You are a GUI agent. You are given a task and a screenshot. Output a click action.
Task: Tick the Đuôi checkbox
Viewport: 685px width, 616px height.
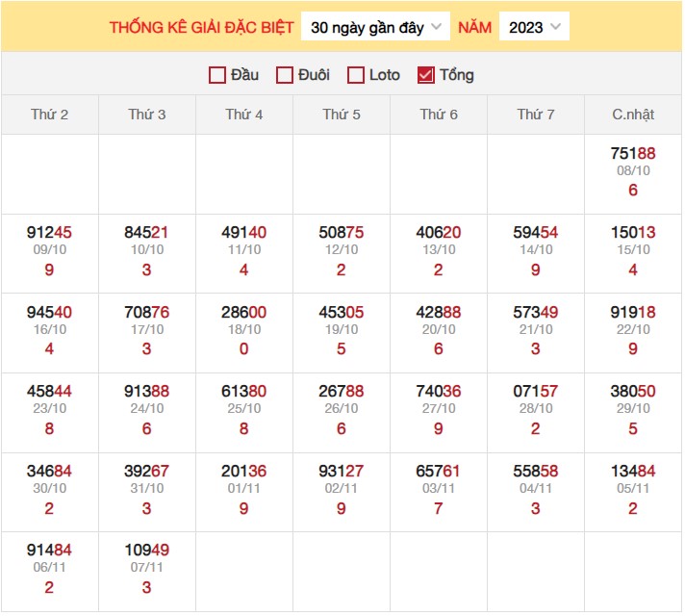tap(285, 75)
